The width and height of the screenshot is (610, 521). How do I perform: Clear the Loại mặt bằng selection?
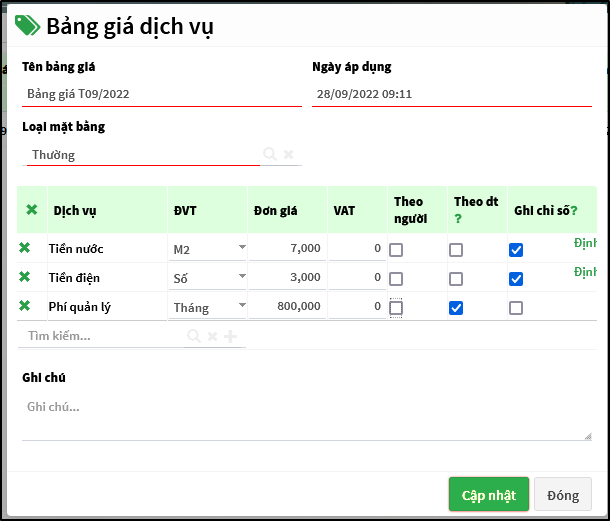pyautogui.click(x=288, y=155)
